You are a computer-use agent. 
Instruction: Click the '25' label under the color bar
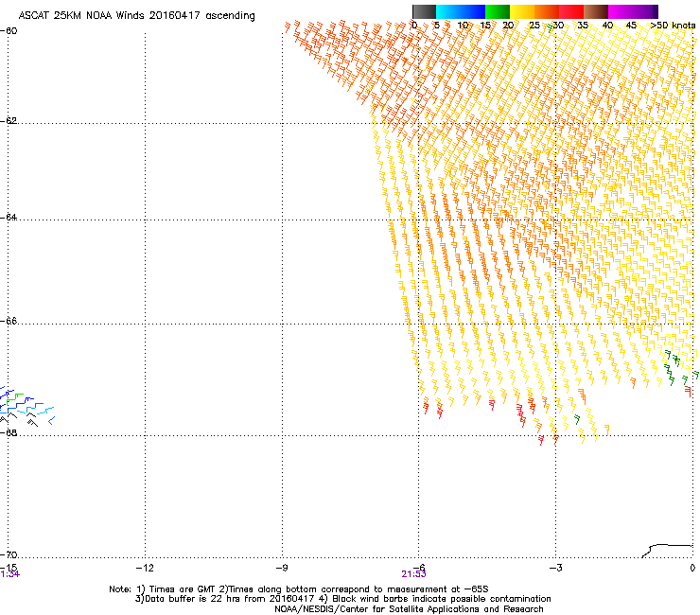click(x=534, y=26)
